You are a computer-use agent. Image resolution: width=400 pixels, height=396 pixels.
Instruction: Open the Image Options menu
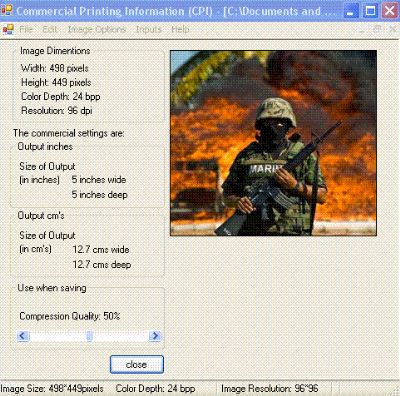pos(97,29)
